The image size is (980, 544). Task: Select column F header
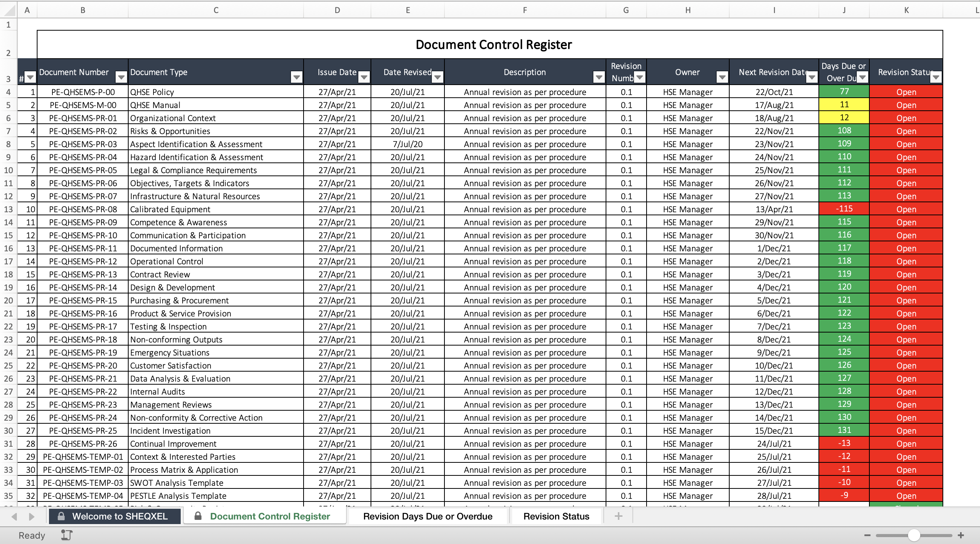525,10
